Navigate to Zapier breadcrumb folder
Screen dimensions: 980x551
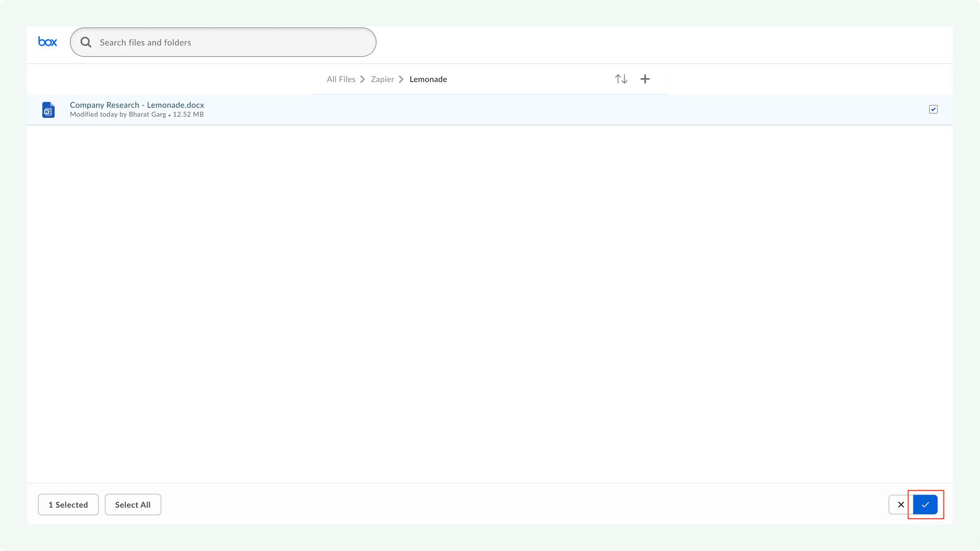pos(382,79)
